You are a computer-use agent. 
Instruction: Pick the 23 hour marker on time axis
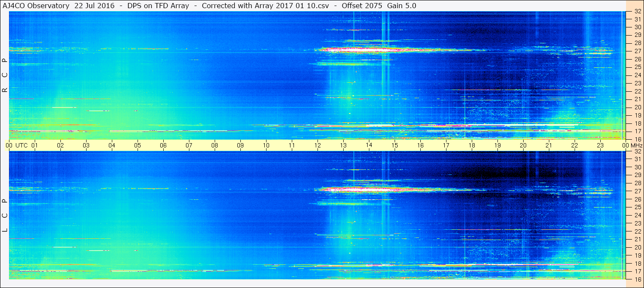(600, 145)
